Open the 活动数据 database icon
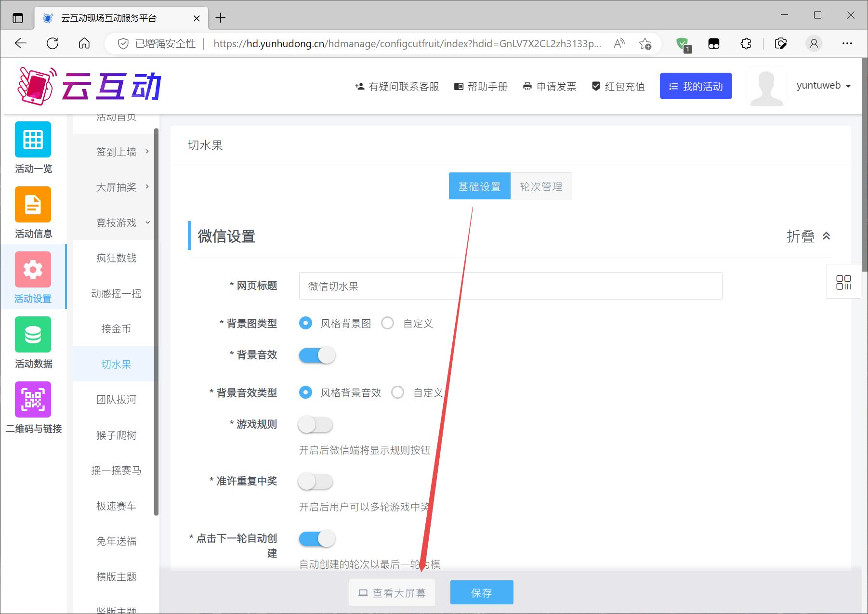The image size is (868, 614). [x=33, y=334]
